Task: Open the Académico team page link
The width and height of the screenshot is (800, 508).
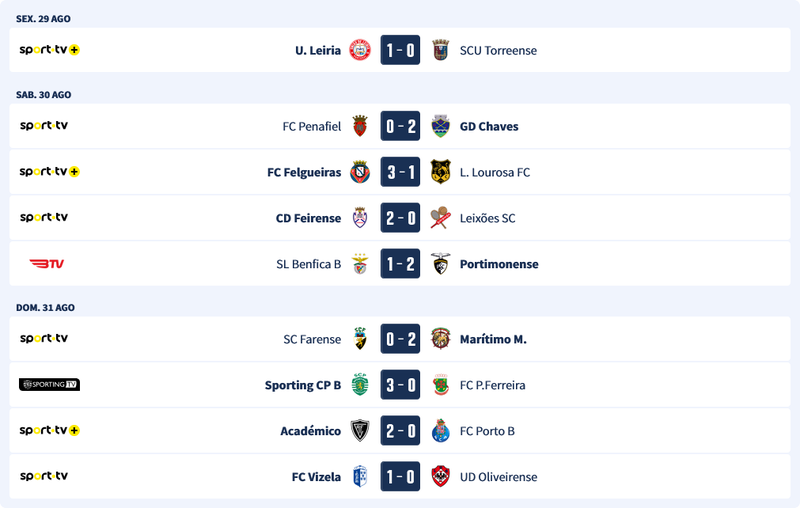Action: [310, 431]
